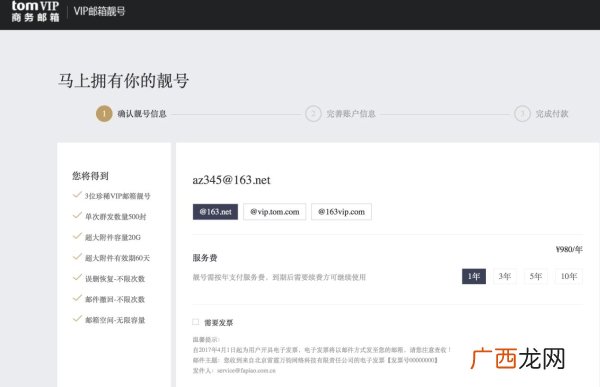The image size is (600, 387).
Task: Click the 完成付款 step label
Action: 552,114
